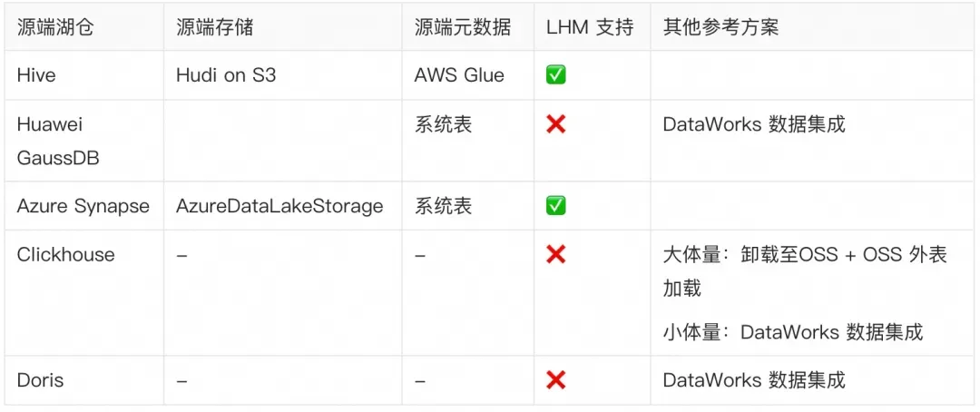Viewport: 980px width, 412px height.
Task: Click the Hive cell
Action: [36, 75]
